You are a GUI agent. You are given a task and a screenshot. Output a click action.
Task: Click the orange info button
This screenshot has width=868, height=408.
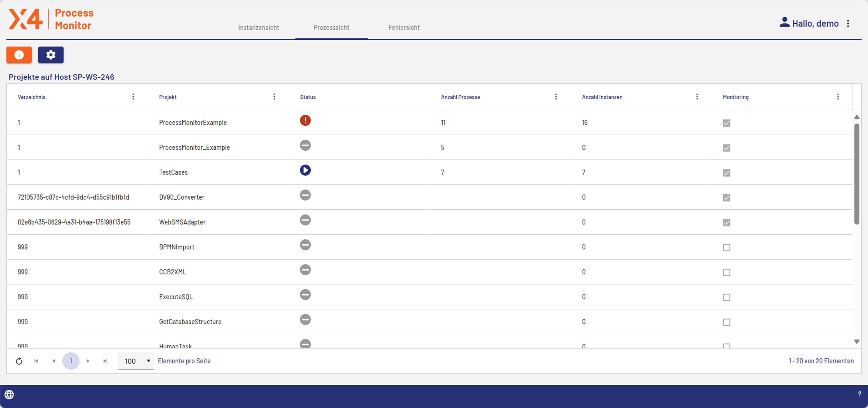19,55
